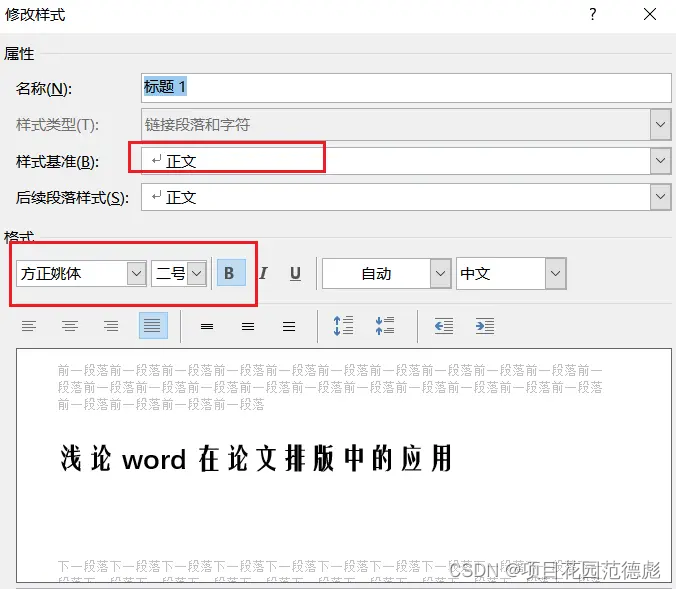676x589 pixels.
Task: Set double line spacing
Action: coord(289,326)
